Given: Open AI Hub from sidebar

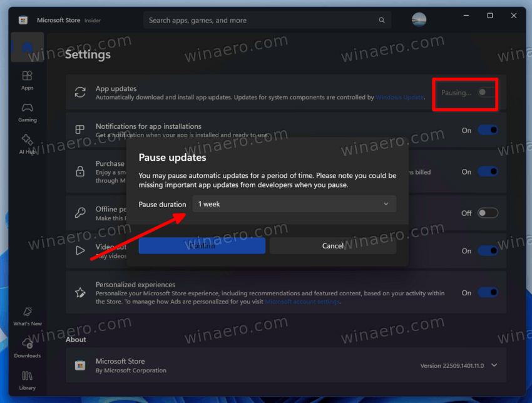Looking at the screenshot, I should pos(27,143).
